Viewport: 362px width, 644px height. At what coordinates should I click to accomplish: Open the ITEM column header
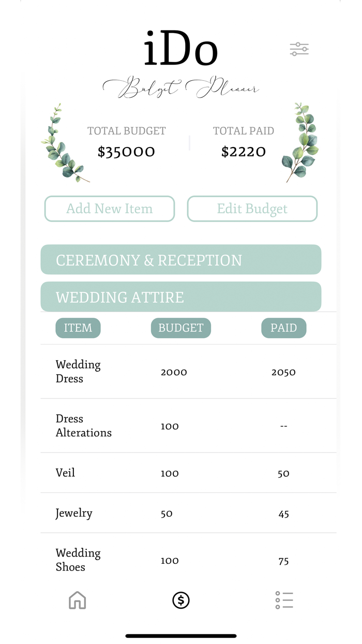click(78, 328)
